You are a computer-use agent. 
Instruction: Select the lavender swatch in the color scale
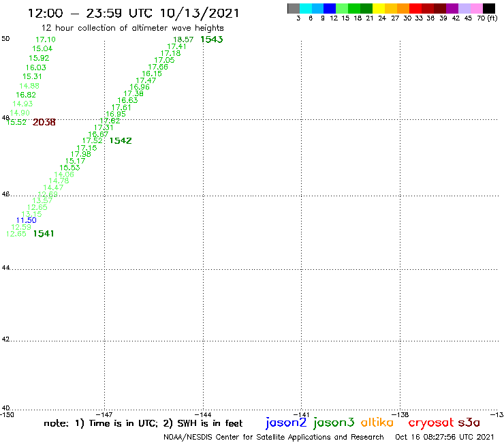tap(464, 8)
